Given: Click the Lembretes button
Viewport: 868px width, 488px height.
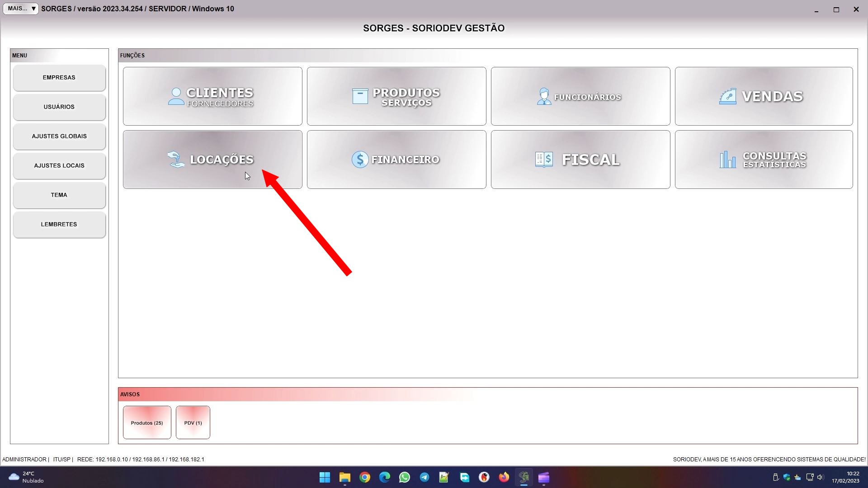Looking at the screenshot, I should coord(59,225).
